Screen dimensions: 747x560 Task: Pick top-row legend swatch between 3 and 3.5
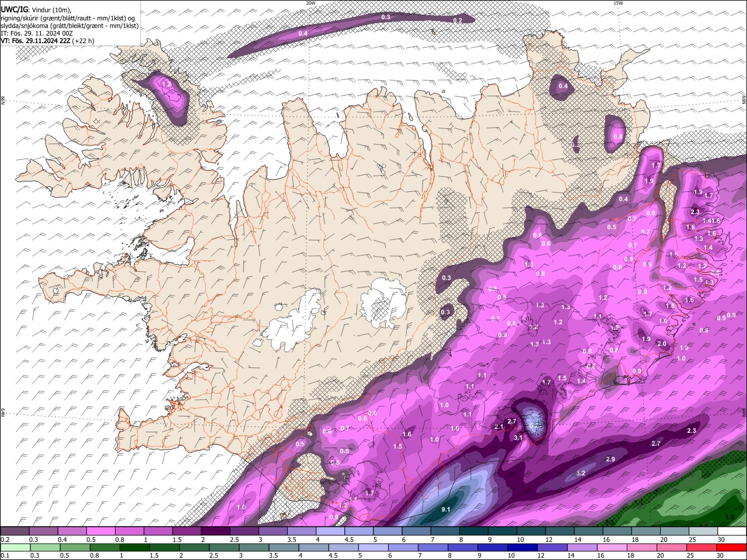273,531
